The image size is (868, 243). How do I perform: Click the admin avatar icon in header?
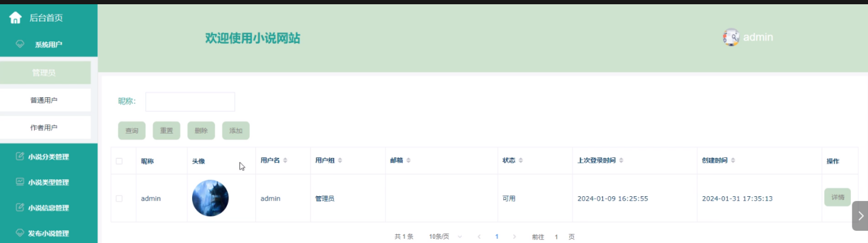pyautogui.click(x=731, y=37)
